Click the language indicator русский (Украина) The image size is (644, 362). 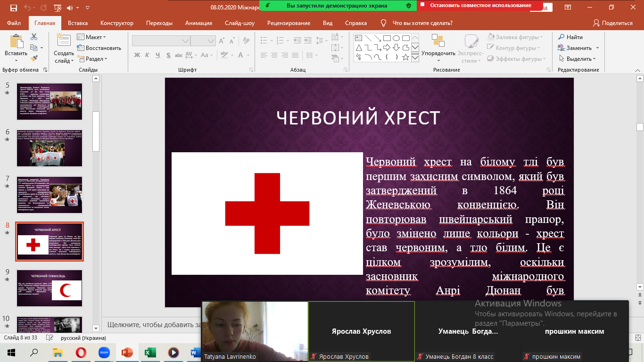(83, 338)
